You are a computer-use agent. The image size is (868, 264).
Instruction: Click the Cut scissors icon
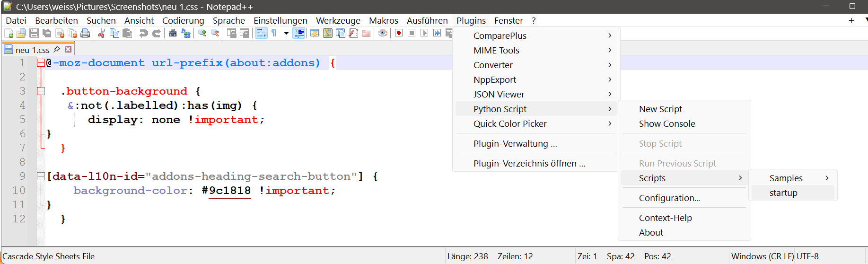tap(101, 33)
